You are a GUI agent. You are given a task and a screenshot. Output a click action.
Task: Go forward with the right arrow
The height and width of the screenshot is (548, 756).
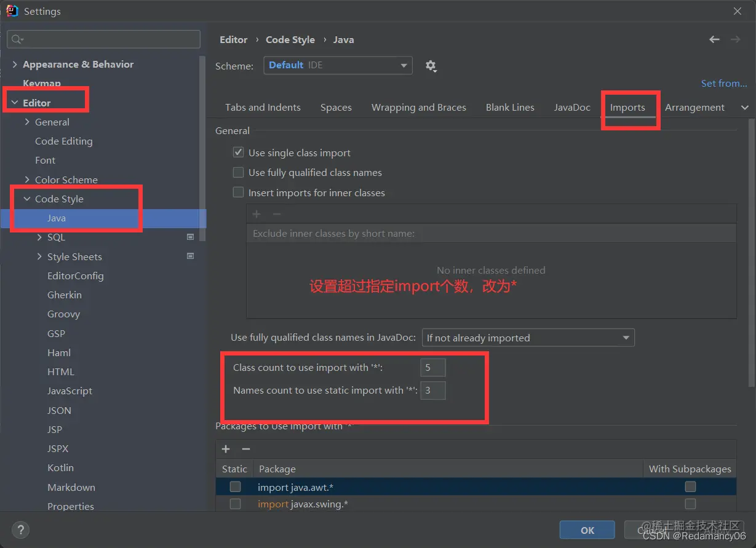coord(735,39)
